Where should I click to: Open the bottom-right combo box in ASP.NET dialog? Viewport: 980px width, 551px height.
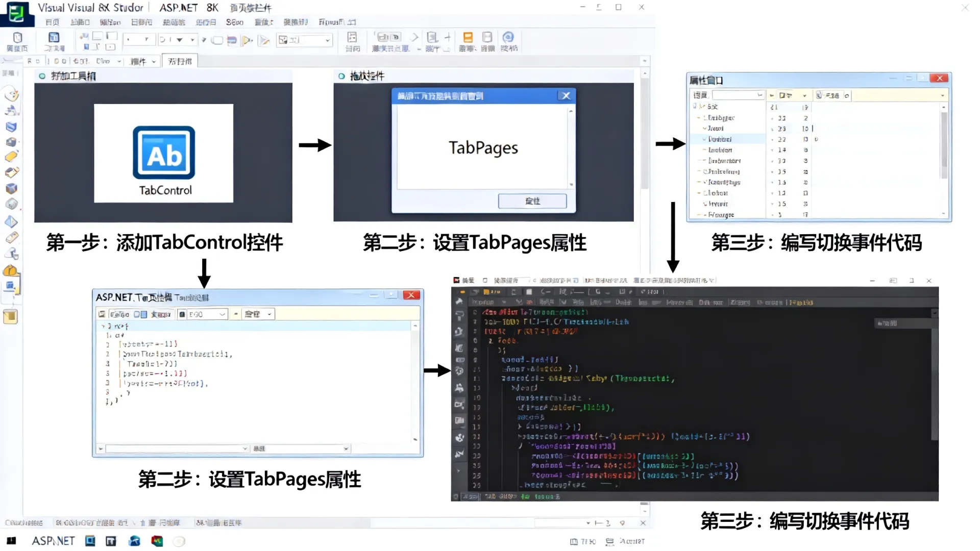301,448
